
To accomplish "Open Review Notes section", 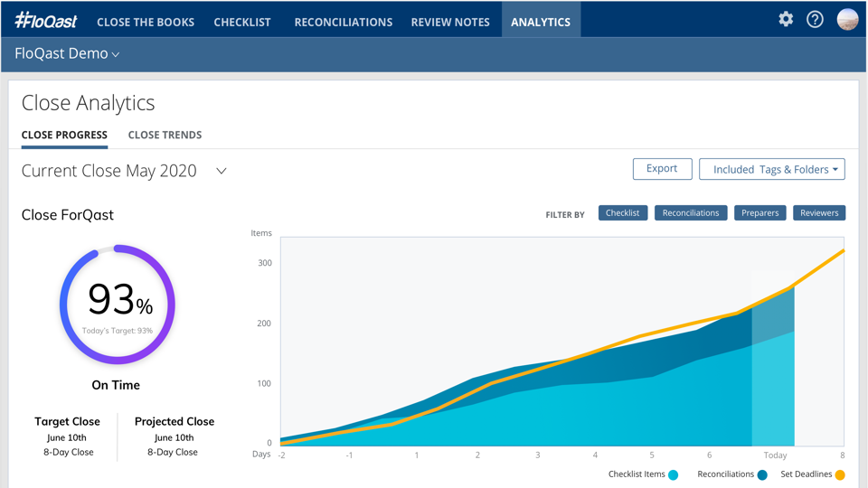I will click(x=450, y=22).
